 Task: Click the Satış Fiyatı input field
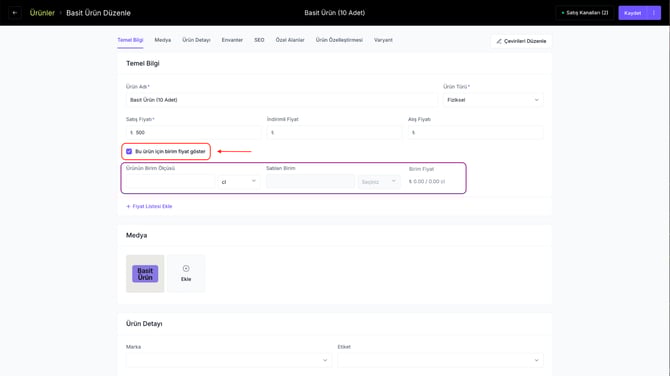pos(194,132)
